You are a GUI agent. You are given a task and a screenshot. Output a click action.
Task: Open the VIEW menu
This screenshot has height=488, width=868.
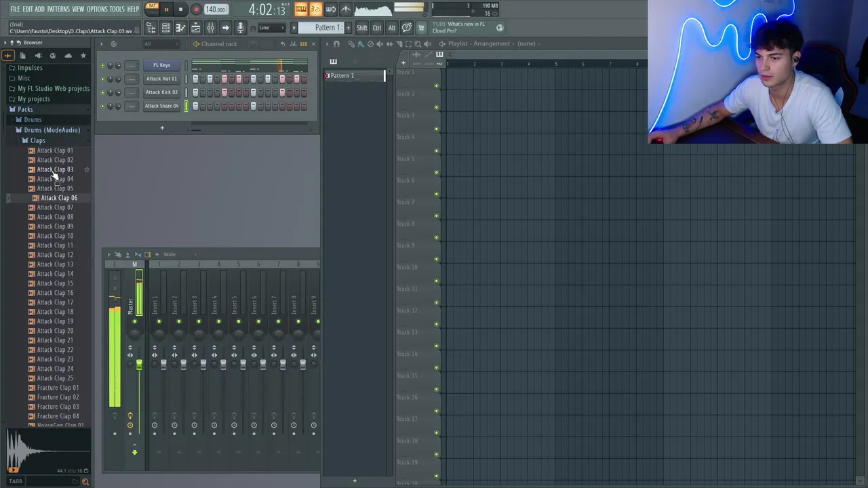[x=78, y=9]
